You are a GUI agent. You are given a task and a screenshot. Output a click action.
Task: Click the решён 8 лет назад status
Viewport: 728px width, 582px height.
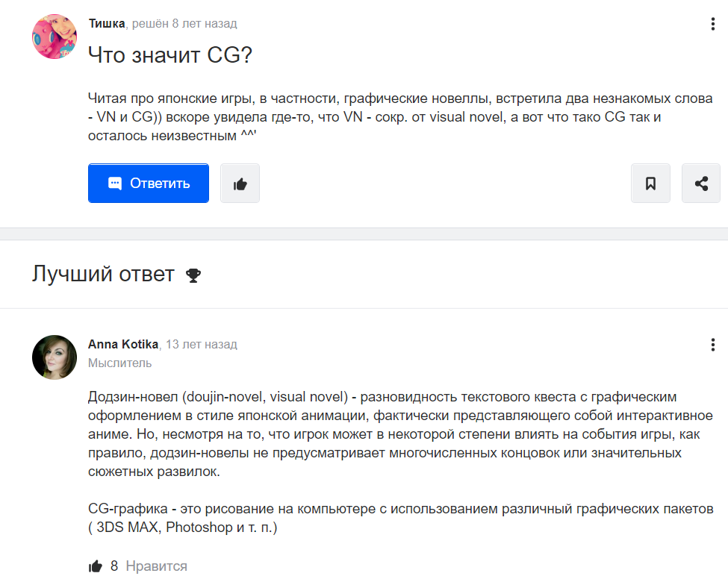coord(184,23)
